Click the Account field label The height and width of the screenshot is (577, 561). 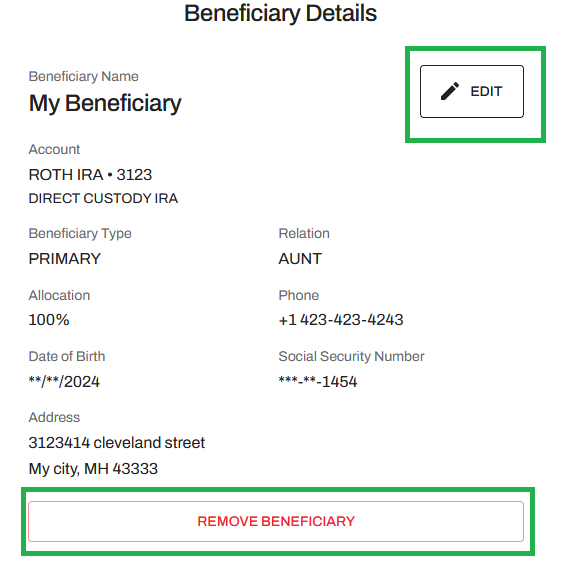54,149
